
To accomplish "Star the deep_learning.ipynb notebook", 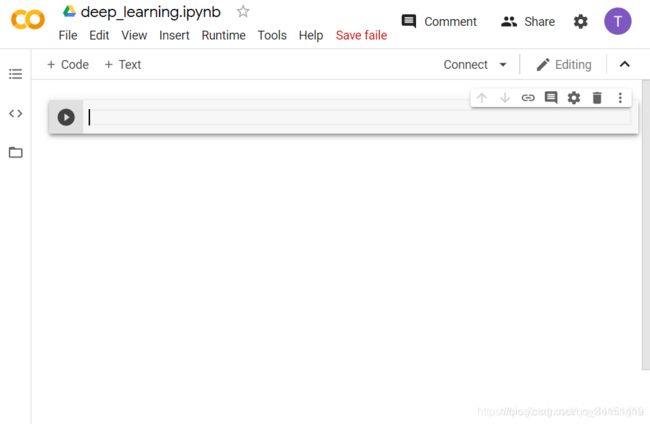I will pyautogui.click(x=243, y=12).
